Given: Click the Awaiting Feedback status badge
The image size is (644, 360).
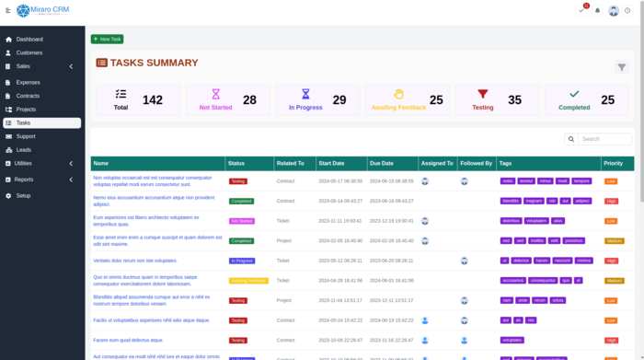Looking at the screenshot, I should tap(248, 281).
